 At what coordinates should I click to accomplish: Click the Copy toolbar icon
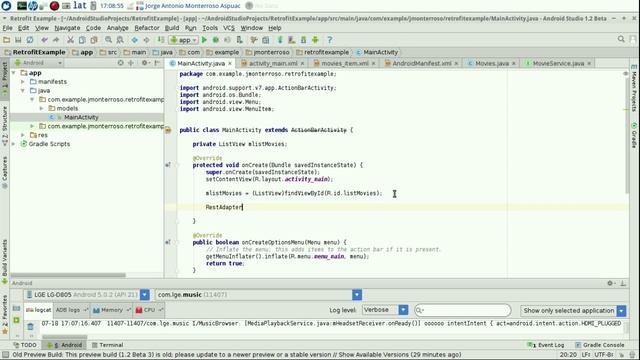pyautogui.click(x=82, y=40)
